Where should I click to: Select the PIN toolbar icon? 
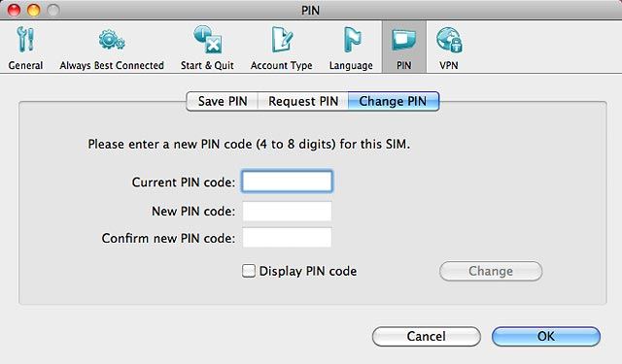click(x=404, y=48)
